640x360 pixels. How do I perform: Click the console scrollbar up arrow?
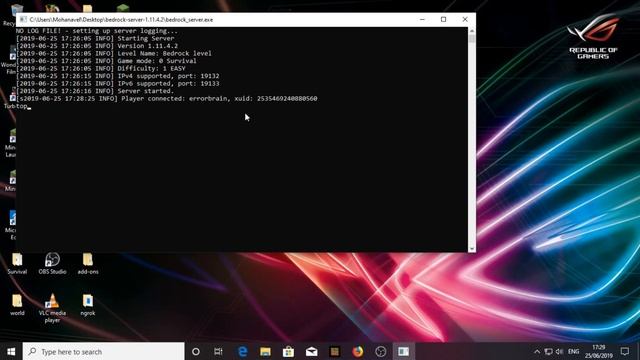(472, 31)
